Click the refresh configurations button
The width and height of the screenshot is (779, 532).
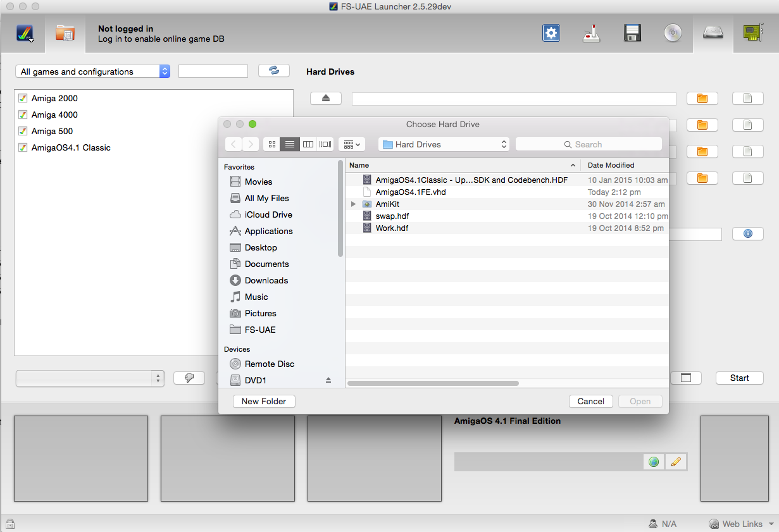[274, 71]
